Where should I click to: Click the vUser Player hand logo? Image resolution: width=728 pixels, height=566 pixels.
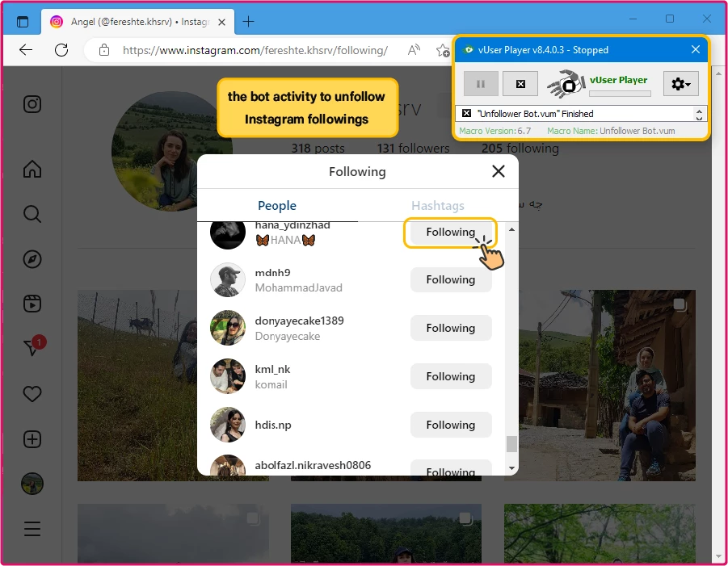[566, 83]
